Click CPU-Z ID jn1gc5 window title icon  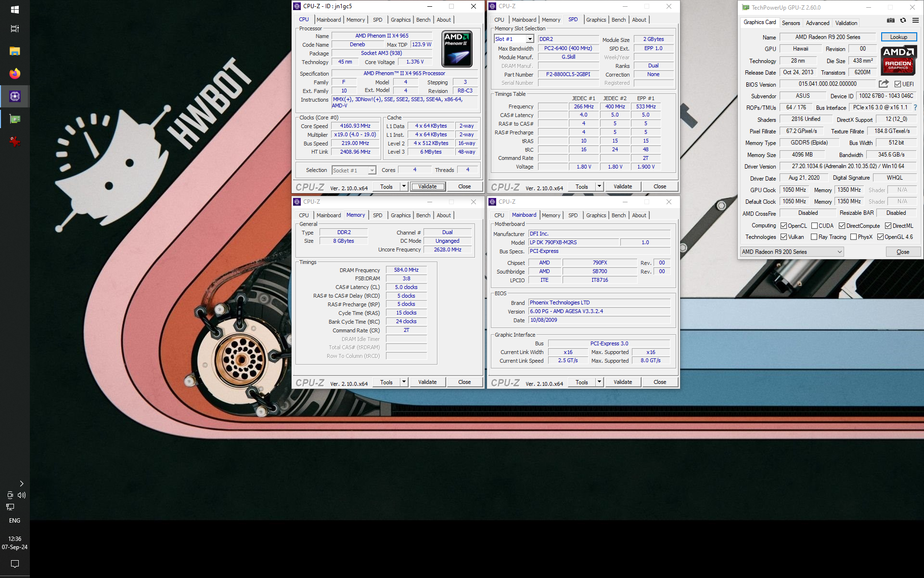(297, 6)
